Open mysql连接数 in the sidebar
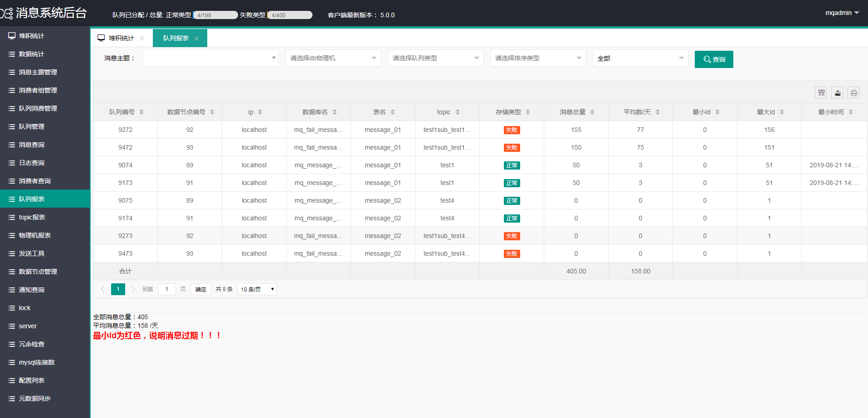The width and height of the screenshot is (868, 418). [x=45, y=362]
